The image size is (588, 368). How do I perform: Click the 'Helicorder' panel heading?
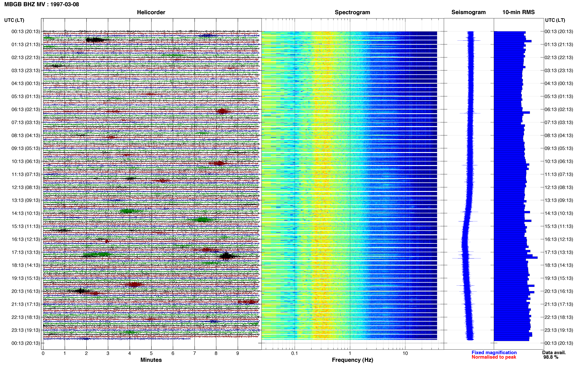(x=151, y=12)
